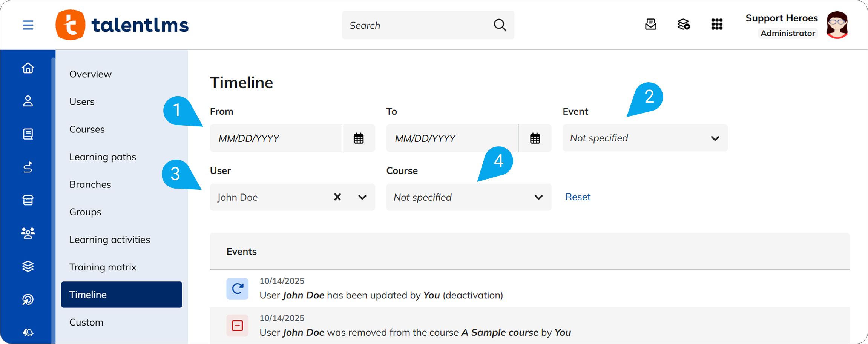Click the removed-from-course event icon

(238, 326)
